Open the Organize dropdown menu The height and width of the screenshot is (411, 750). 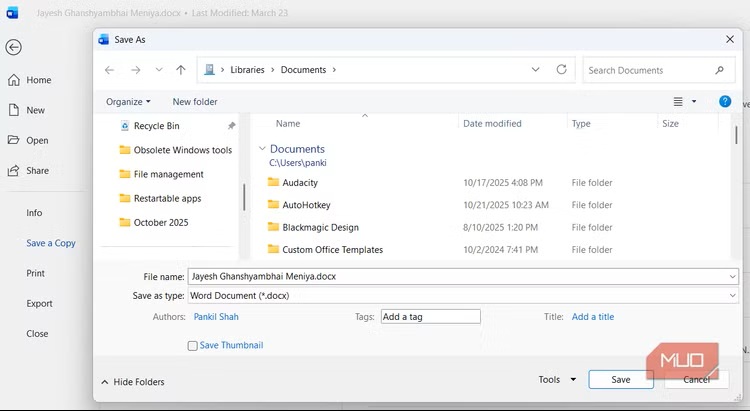[128, 102]
